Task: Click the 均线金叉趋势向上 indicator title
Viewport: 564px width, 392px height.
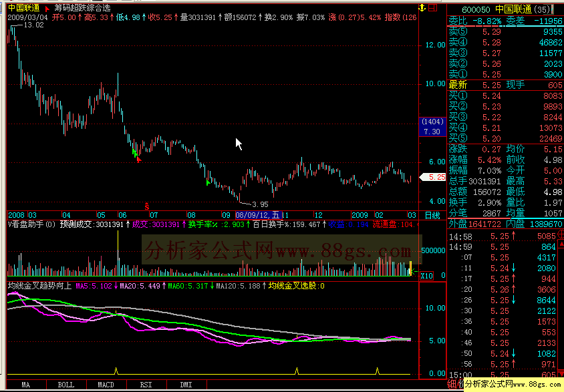Action: [39, 286]
